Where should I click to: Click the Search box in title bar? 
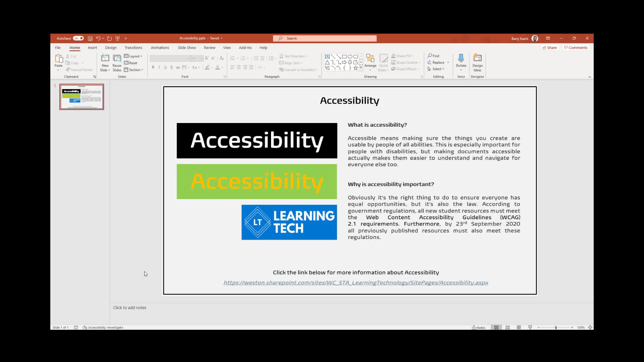tap(325, 39)
